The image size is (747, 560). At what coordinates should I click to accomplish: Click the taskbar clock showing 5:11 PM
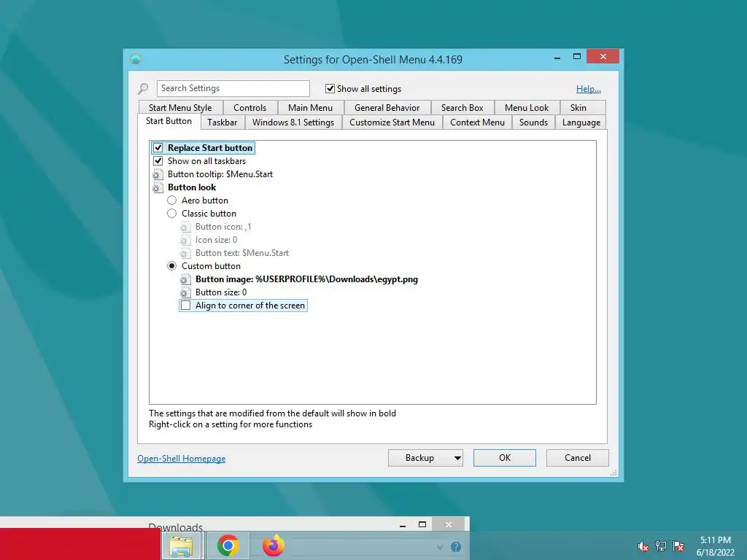(715, 546)
